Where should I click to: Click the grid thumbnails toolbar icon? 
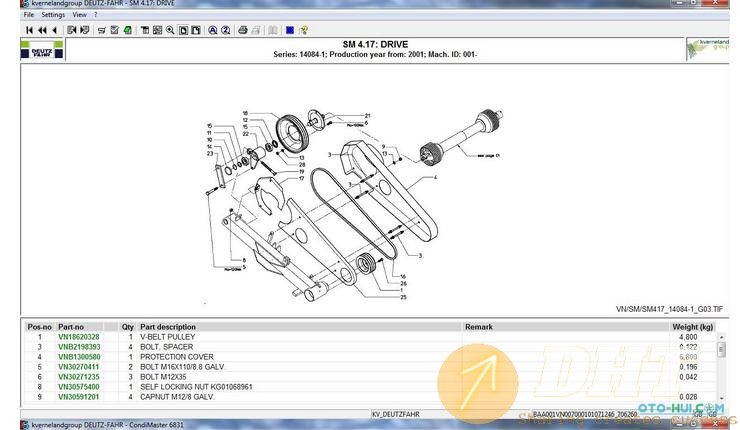coord(157,30)
